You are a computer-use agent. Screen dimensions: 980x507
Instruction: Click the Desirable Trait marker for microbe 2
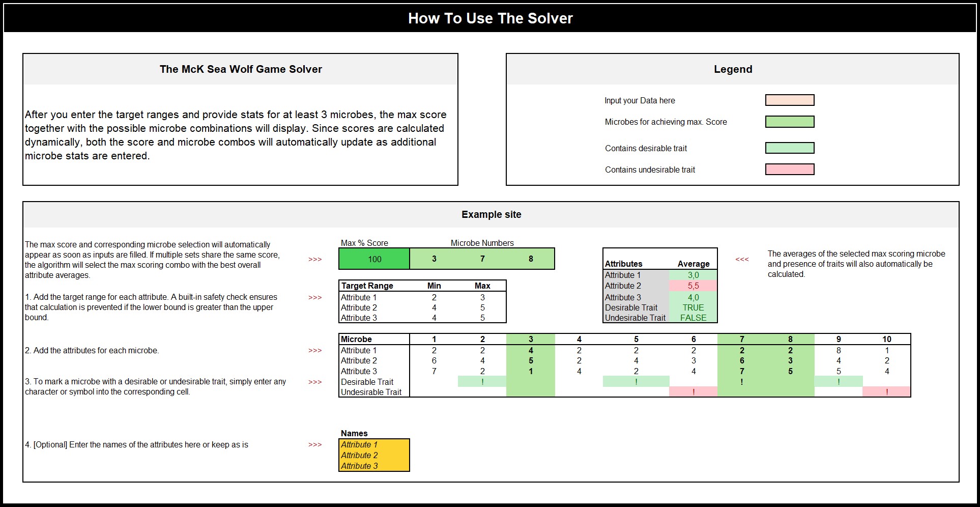click(482, 382)
